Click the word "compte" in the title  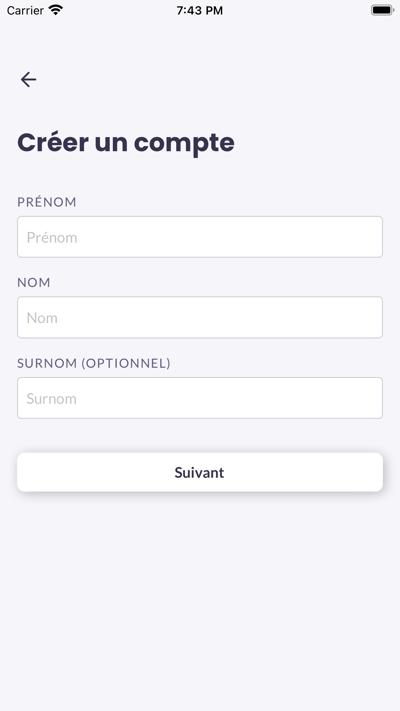tap(184, 144)
